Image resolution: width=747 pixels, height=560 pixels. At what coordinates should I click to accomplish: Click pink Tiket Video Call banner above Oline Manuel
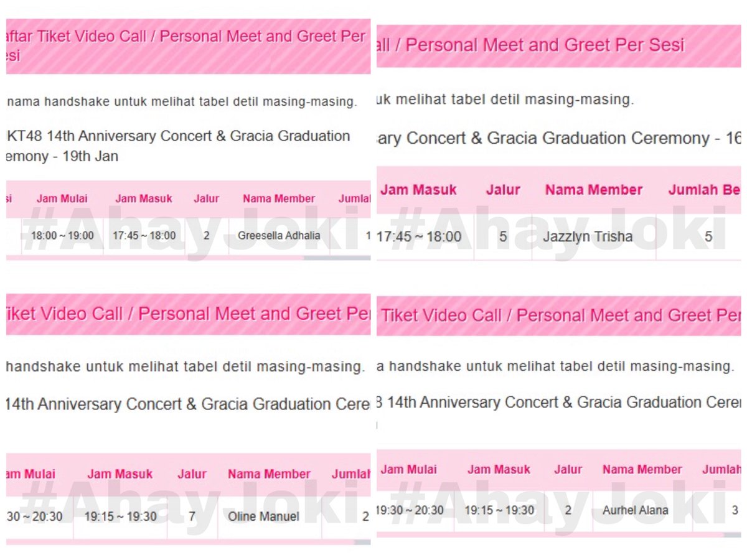tap(188, 314)
